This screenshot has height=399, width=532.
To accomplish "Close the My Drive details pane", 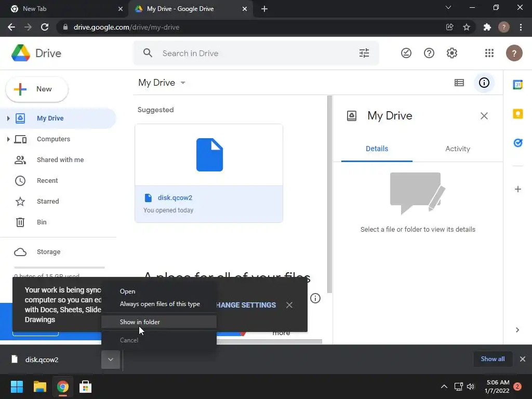I will pyautogui.click(x=484, y=116).
